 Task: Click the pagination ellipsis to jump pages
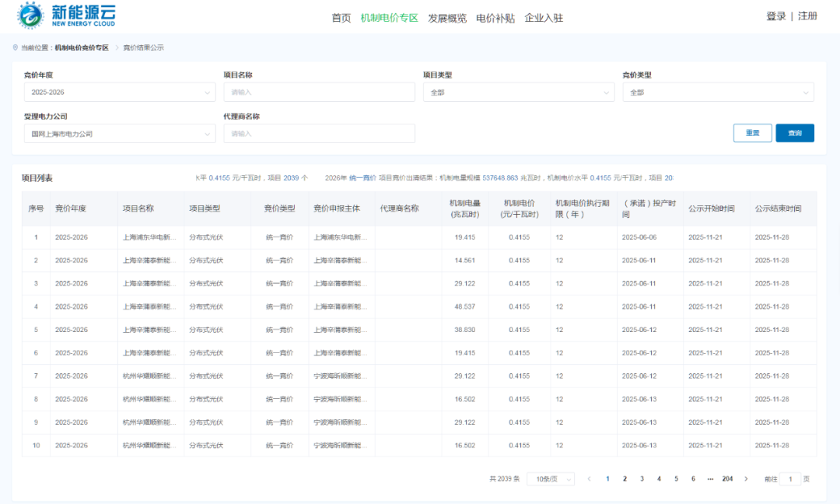710,479
